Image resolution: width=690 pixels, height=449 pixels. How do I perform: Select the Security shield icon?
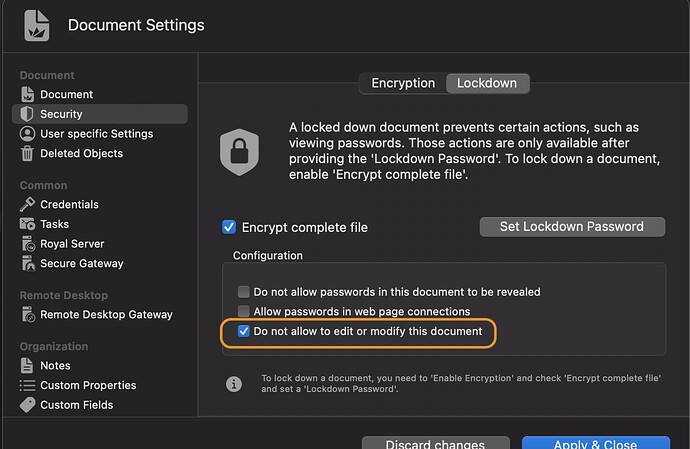click(27, 114)
